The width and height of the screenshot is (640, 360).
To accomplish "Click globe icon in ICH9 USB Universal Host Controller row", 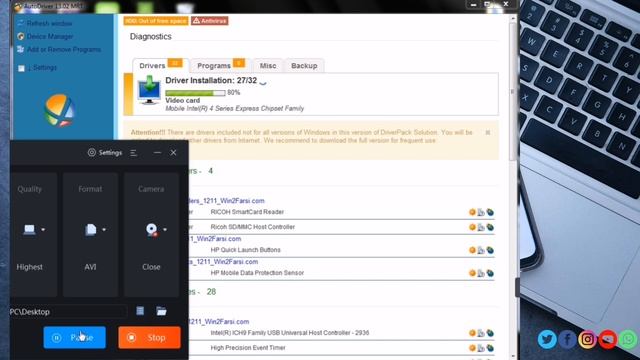I will click(x=490, y=333).
